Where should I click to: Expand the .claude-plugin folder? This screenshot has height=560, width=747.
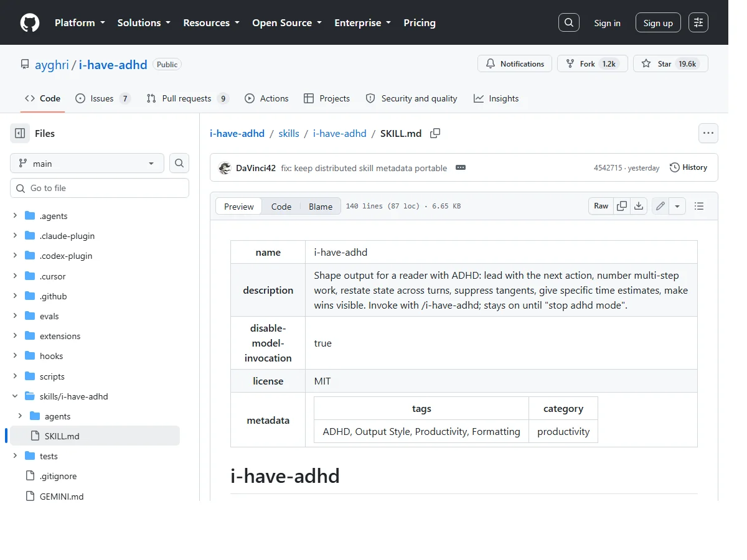tap(15, 236)
